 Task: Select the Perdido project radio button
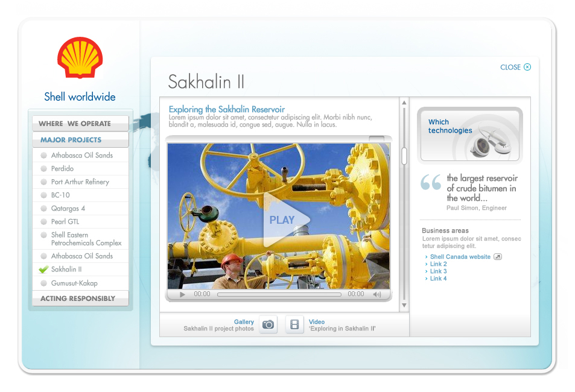click(x=43, y=169)
